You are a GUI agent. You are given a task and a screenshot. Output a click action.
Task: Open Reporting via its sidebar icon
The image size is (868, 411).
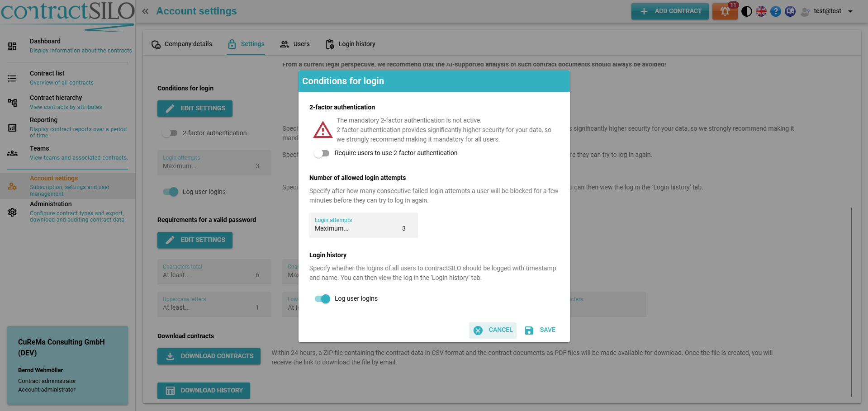pyautogui.click(x=12, y=128)
